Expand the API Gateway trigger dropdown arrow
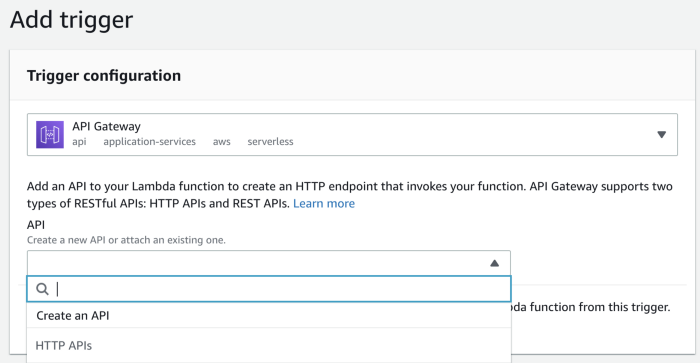 click(662, 134)
